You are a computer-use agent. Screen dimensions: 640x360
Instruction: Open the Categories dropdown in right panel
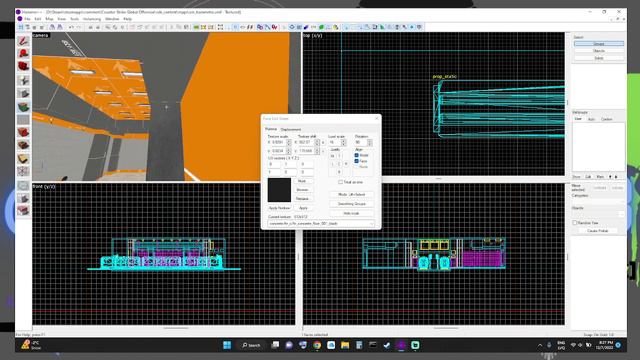point(598,202)
